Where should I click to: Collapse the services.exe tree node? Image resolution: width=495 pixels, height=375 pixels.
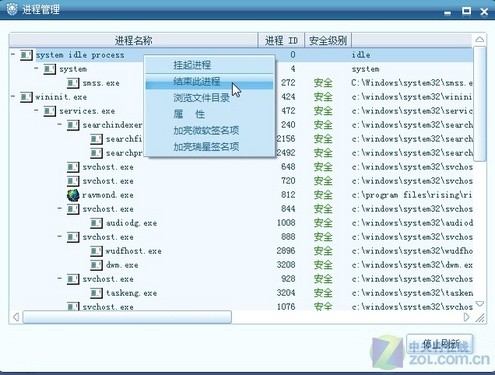pos(36,110)
